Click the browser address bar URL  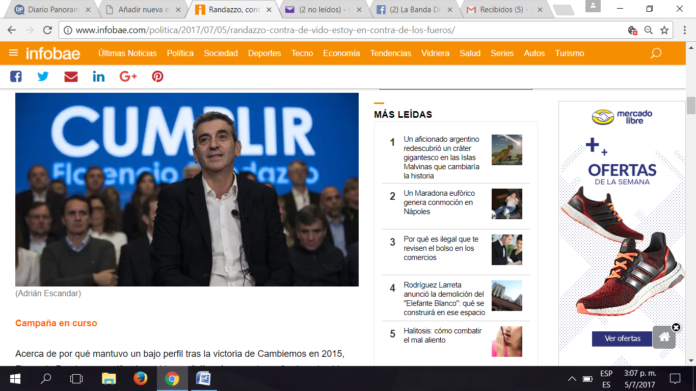coord(265,30)
